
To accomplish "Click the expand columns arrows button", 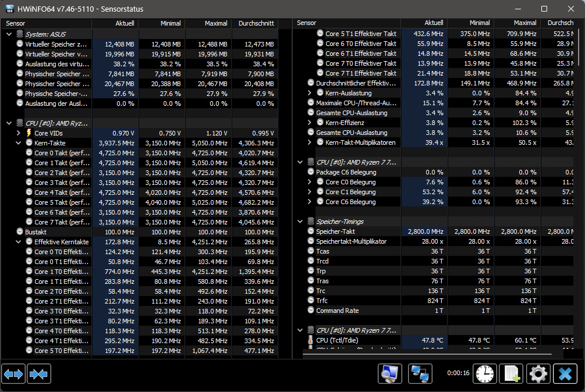I will coord(13,374).
